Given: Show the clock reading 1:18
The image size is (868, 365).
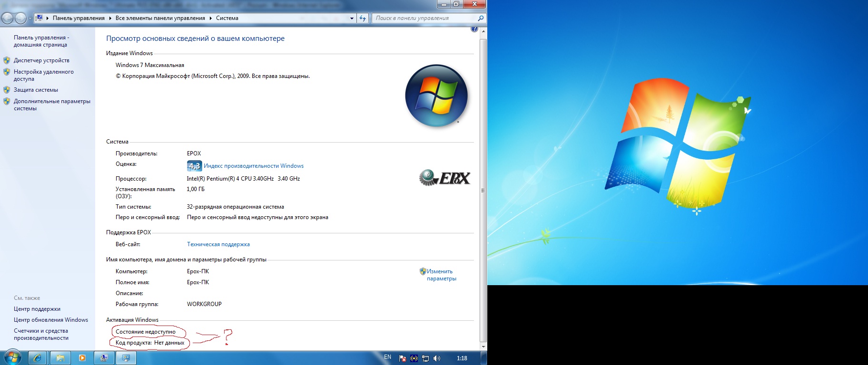Looking at the screenshot, I should click(462, 358).
